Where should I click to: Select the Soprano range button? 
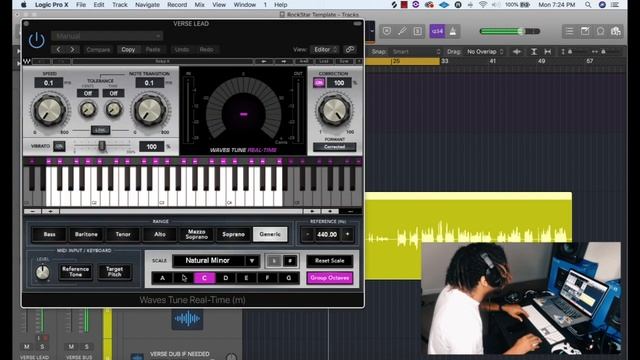pyautogui.click(x=233, y=234)
